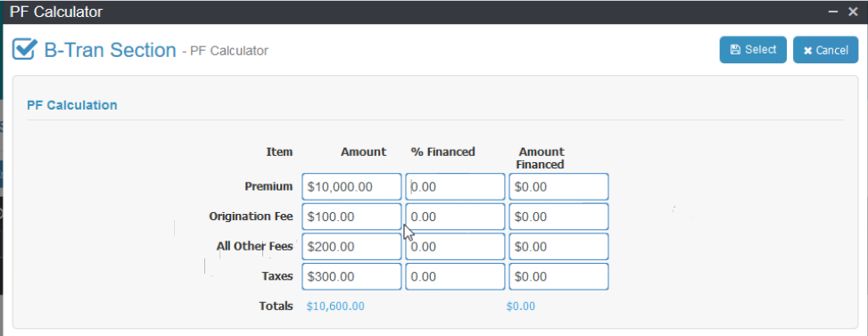Image resolution: width=868 pixels, height=336 pixels.
Task: Click the $10,600.00 totals amount
Action: click(335, 307)
